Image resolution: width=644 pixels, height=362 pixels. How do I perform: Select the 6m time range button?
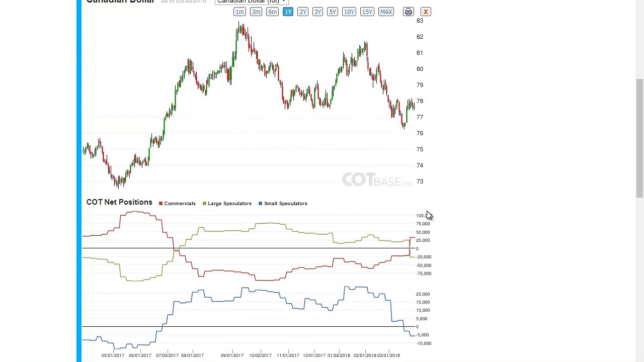pyautogui.click(x=272, y=12)
